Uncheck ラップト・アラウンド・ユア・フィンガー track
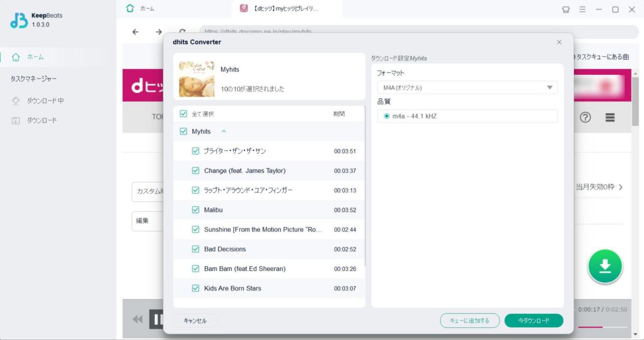This screenshot has height=340, width=644. tap(196, 190)
